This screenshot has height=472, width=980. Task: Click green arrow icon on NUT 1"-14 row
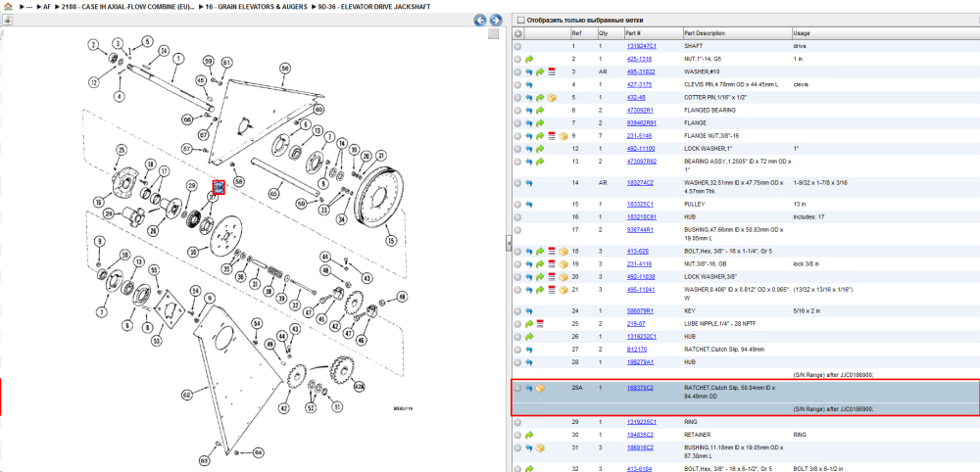click(x=529, y=59)
